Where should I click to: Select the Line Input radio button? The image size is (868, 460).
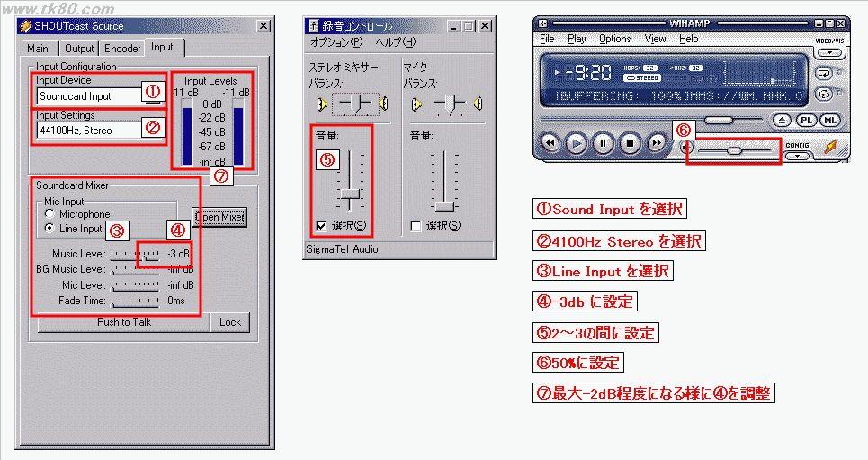click(x=49, y=229)
